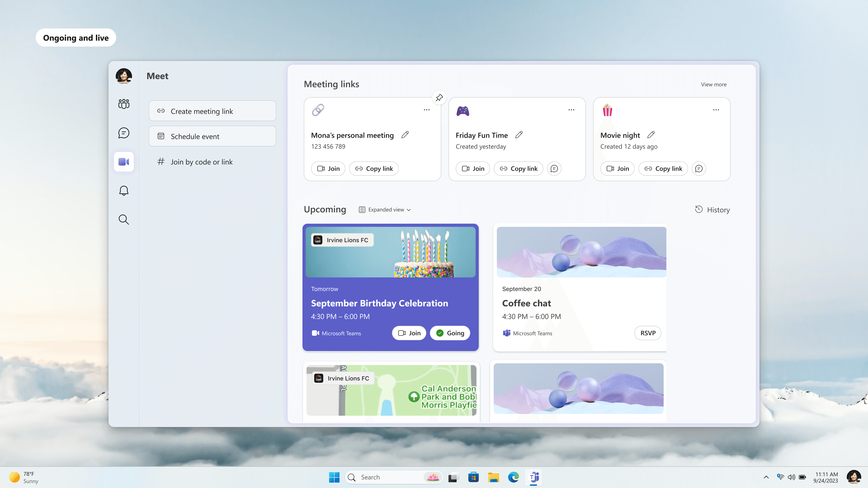The height and width of the screenshot is (488, 868).
Task: RSVP to the Coffee chat event
Action: point(648,333)
